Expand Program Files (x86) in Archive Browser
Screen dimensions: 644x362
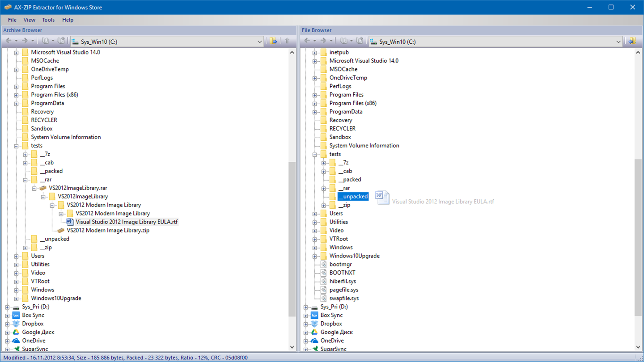[x=16, y=95]
